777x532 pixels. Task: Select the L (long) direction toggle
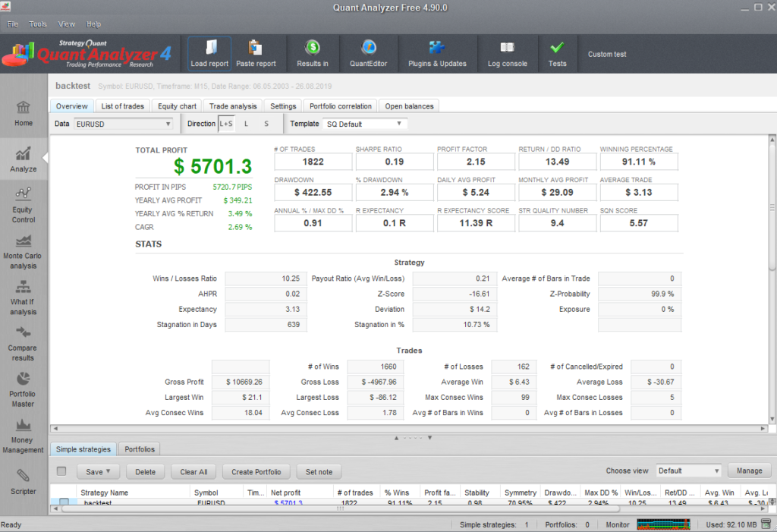tap(247, 124)
